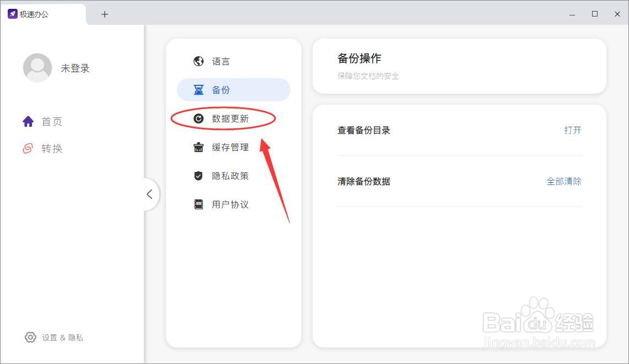Viewport: 629px width, 364px height.
Task: Click the shield 隐私政策 icon
Action: click(198, 176)
